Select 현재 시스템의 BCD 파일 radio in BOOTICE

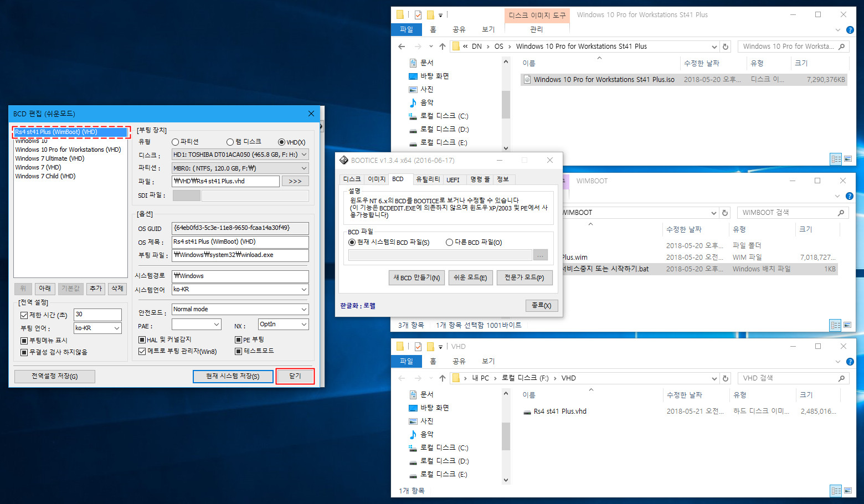352,242
